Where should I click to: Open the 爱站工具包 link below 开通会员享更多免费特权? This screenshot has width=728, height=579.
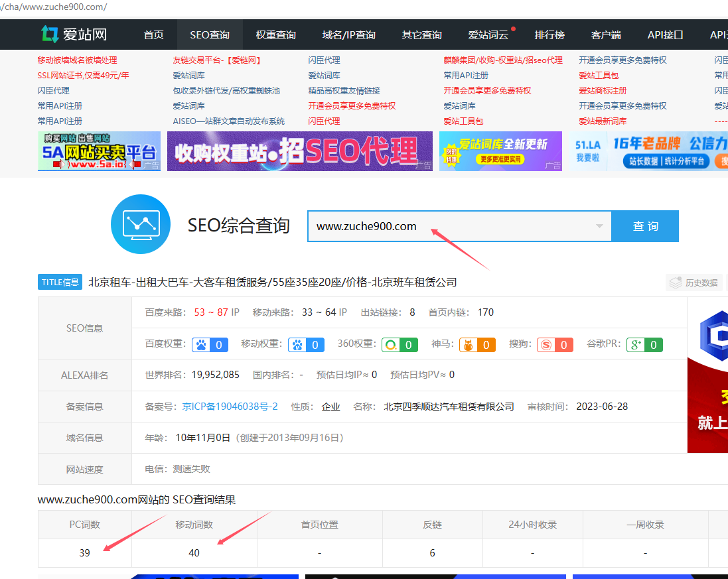tap(599, 75)
